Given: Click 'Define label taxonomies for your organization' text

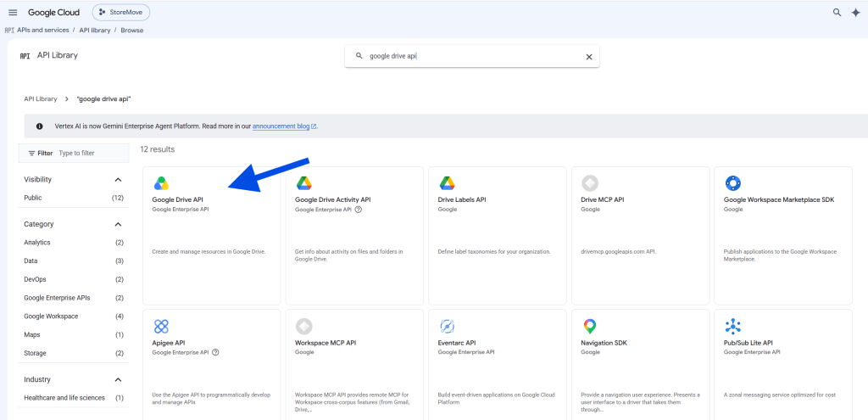Looking at the screenshot, I should pos(494,251).
